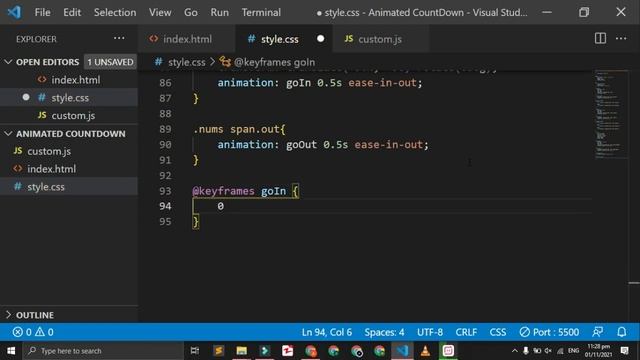Click the feedback icon in status bar

tap(597, 332)
